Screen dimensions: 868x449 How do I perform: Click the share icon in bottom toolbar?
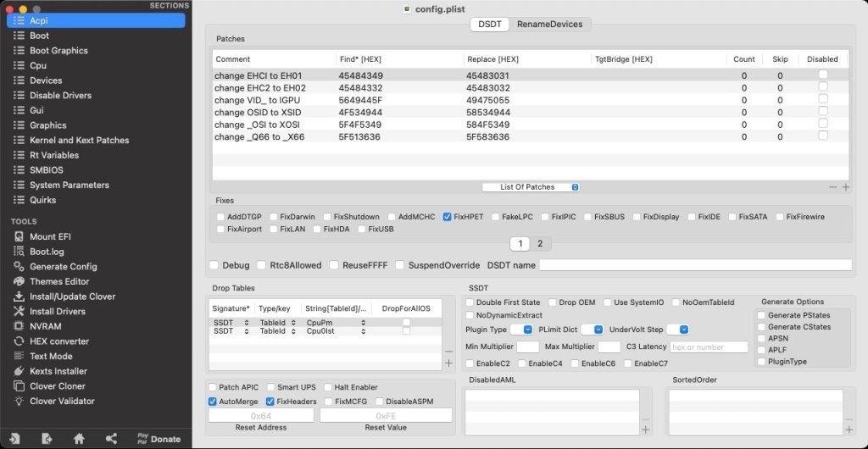(111, 438)
